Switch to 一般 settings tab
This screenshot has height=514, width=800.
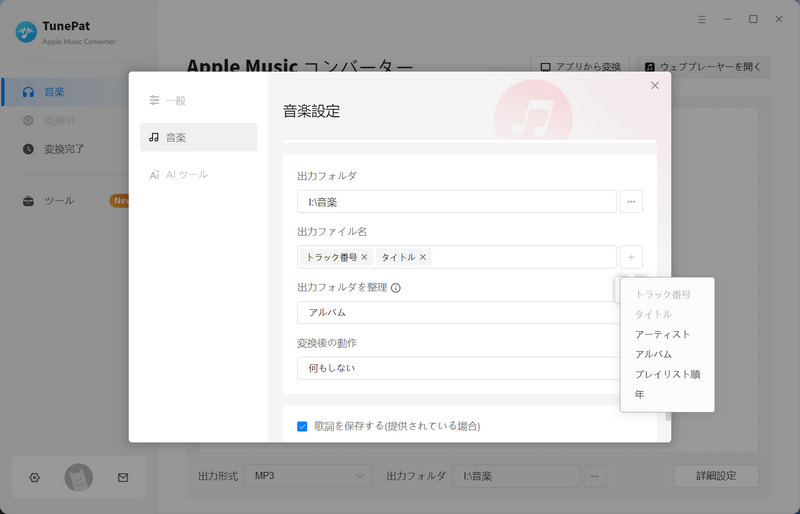point(198,101)
